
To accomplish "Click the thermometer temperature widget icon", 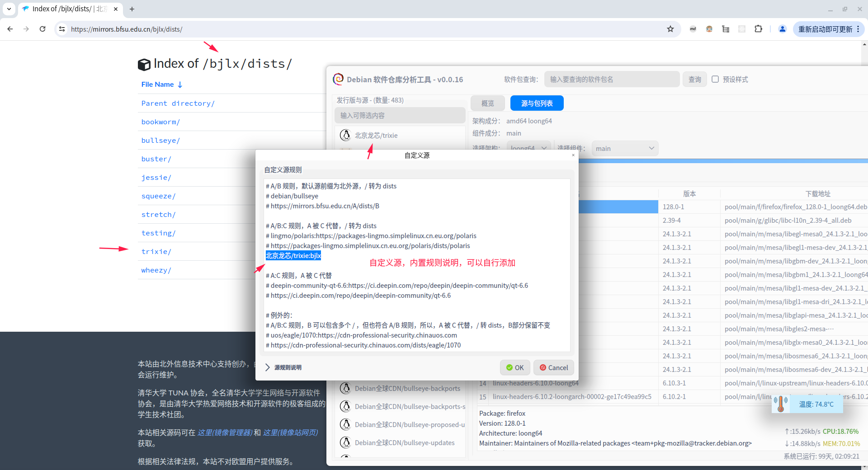I will [x=781, y=404].
